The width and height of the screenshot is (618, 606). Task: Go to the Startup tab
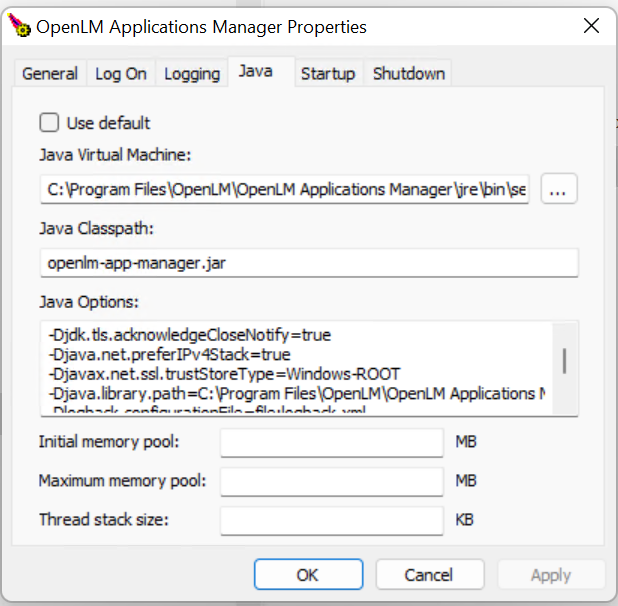[328, 73]
